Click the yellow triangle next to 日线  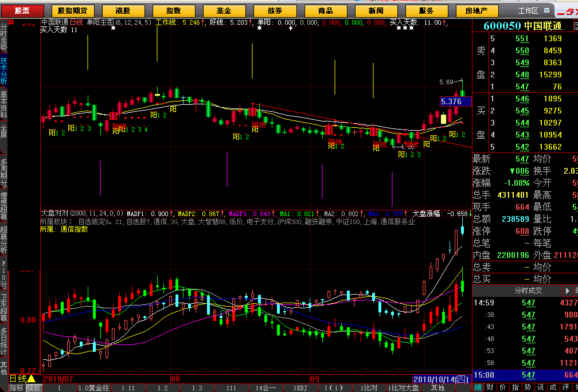(32, 379)
